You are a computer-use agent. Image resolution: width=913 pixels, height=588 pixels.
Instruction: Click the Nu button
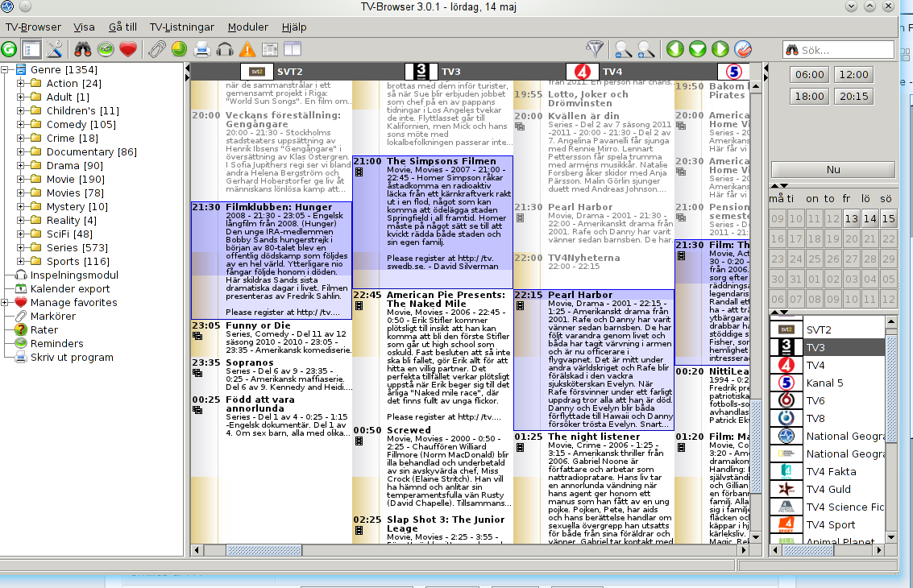[x=833, y=169]
